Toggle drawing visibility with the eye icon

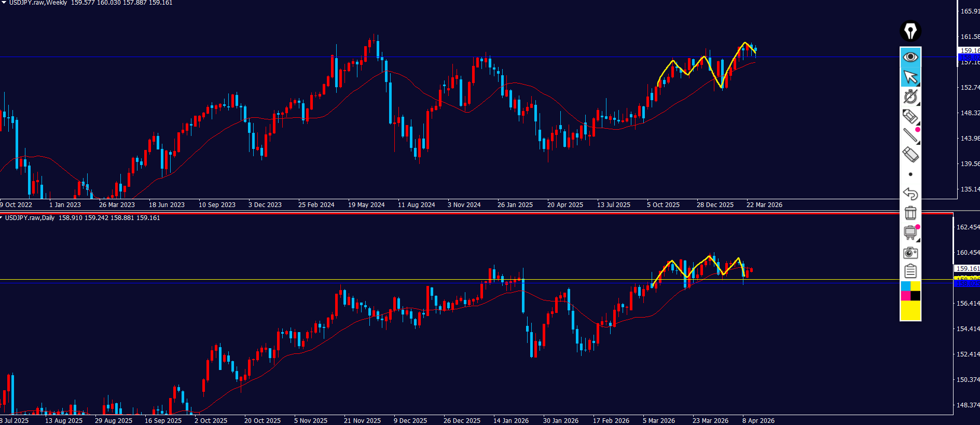click(910, 57)
